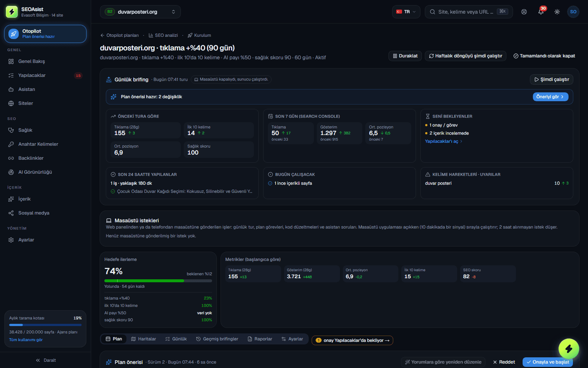Image resolution: width=588 pixels, height=368 pixels.
Task: Switch to the Geçmiş brifingler tab
Action: [x=217, y=339]
